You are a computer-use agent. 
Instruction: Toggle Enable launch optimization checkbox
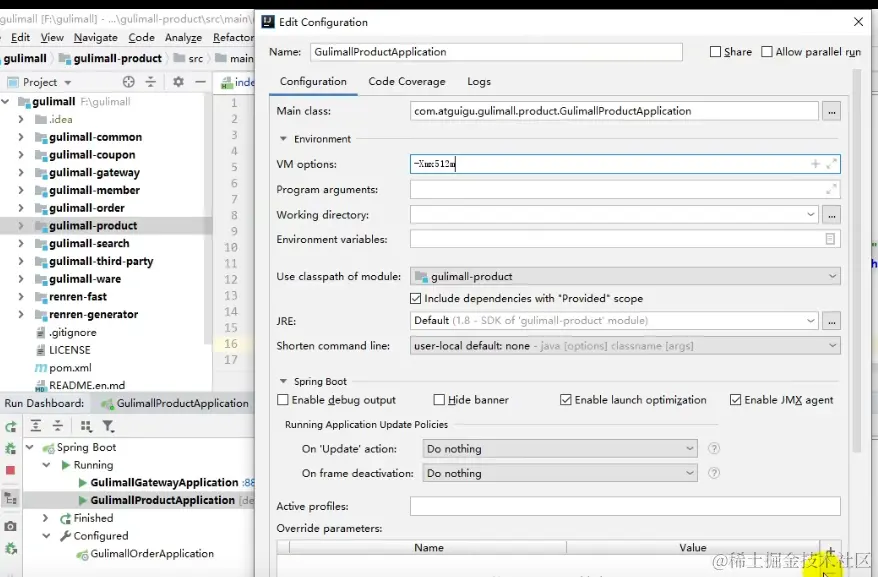[566, 400]
